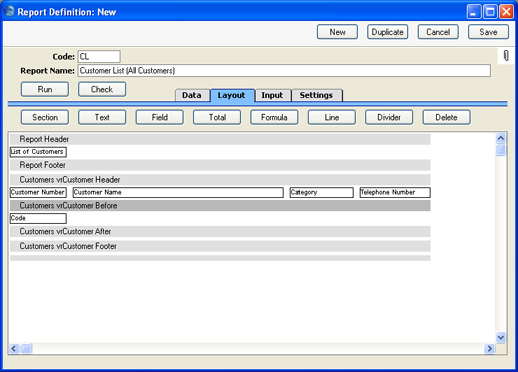The height and width of the screenshot is (372, 518).
Task: Select the 'List of Customers' text box
Action: (x=38, y=152)
